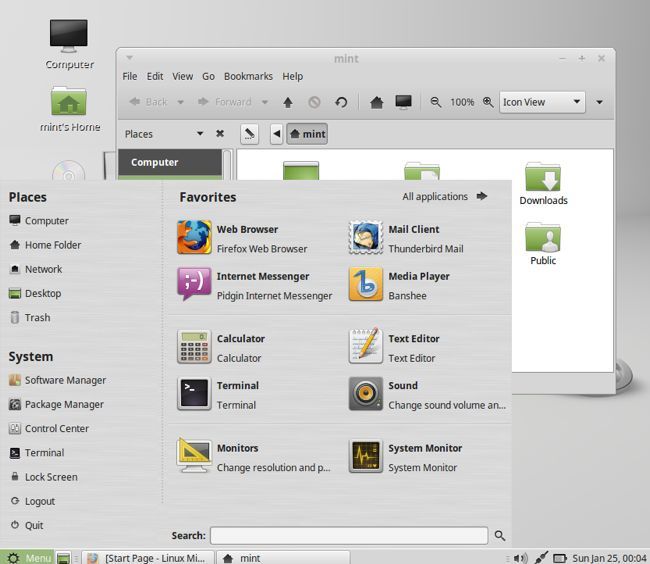Click the Reload icon in file manager toolbar
The image size is (650, 564).
coord(341,102)
